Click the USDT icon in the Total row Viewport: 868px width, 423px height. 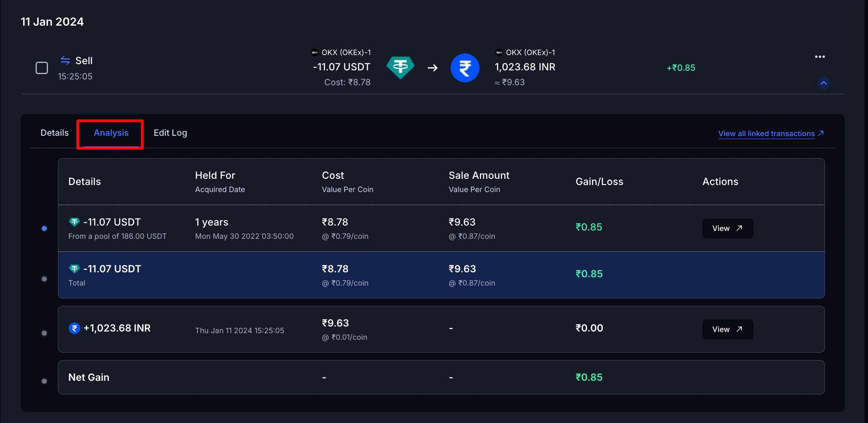click(x=74, y=269)
